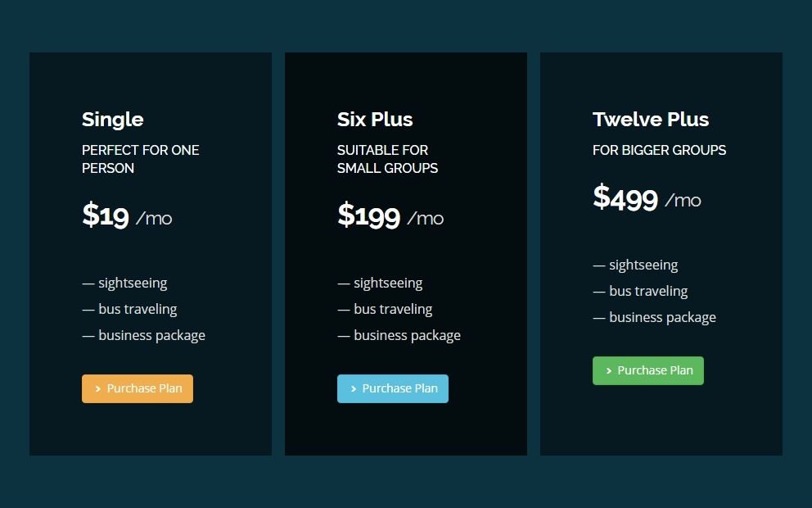
Task: Select the Six Plus plan heading
Action: click(x=375, y=120)
